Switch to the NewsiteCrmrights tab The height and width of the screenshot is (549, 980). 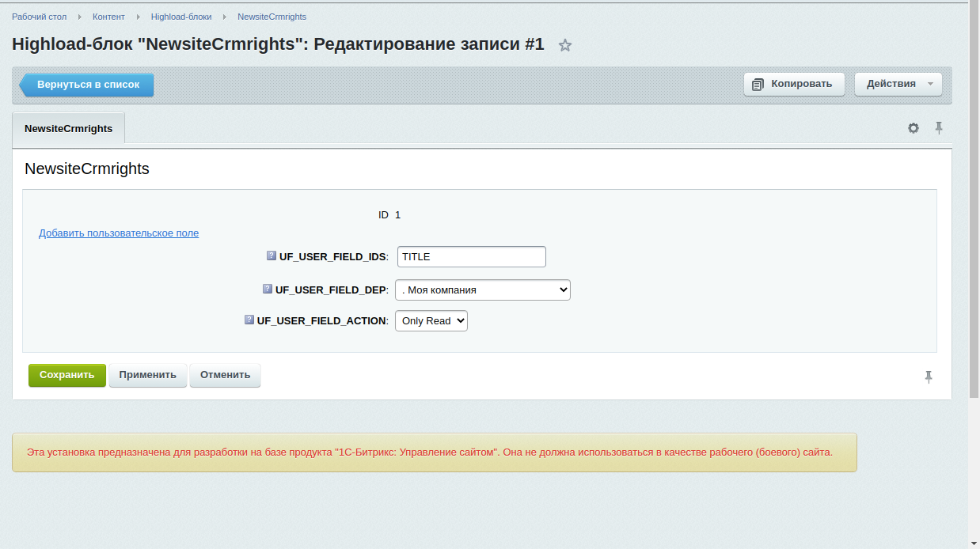(x=69, y=128)
